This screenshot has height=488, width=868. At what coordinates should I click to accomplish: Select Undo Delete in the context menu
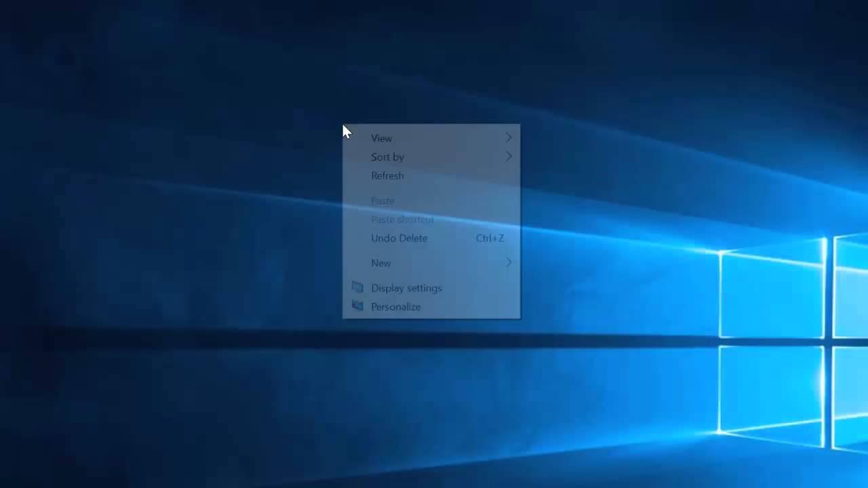coord(431,238)
